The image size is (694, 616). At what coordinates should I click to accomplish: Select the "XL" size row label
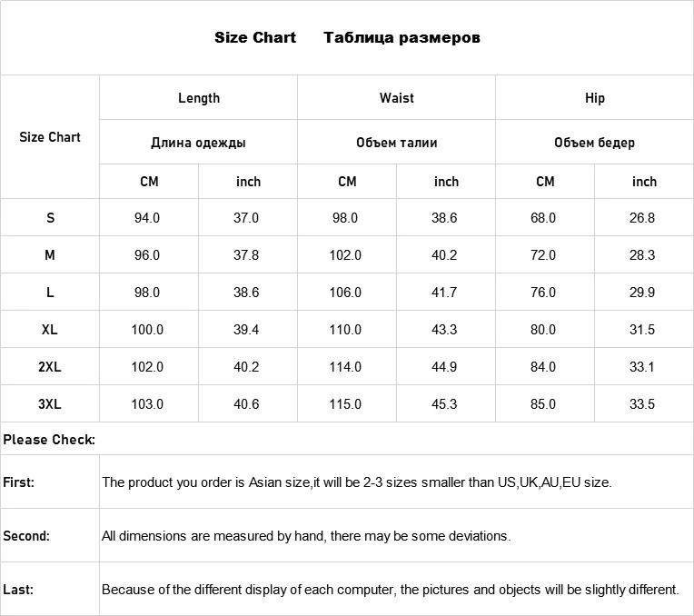coord(50,330)
